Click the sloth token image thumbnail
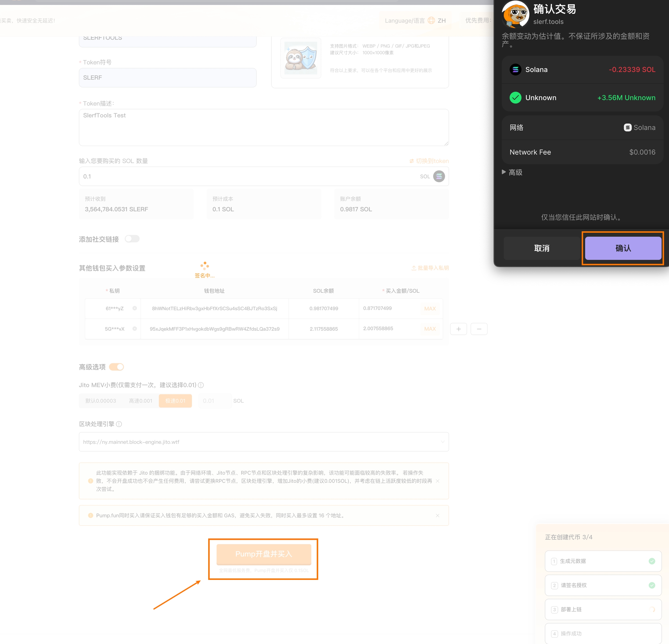 click(301, 58)
